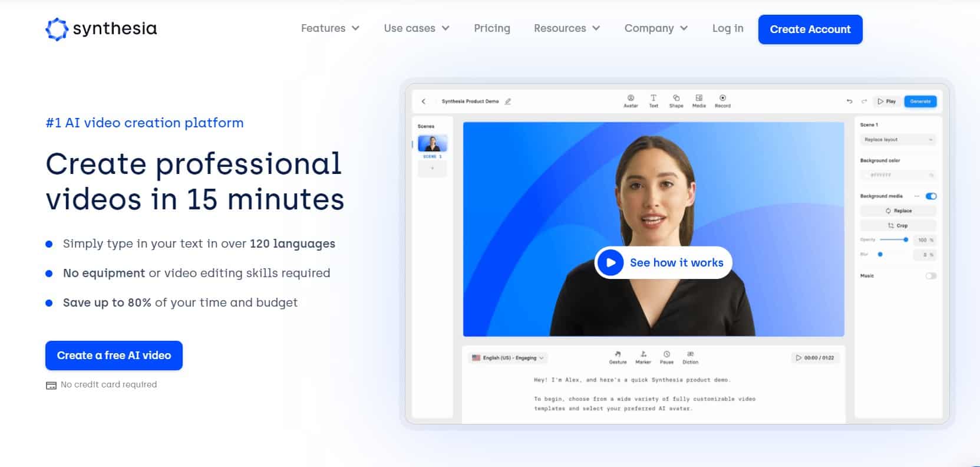Open the Diction tool
Image resolution: width=980 pixels, height=467 pixels.
(690, 357)
